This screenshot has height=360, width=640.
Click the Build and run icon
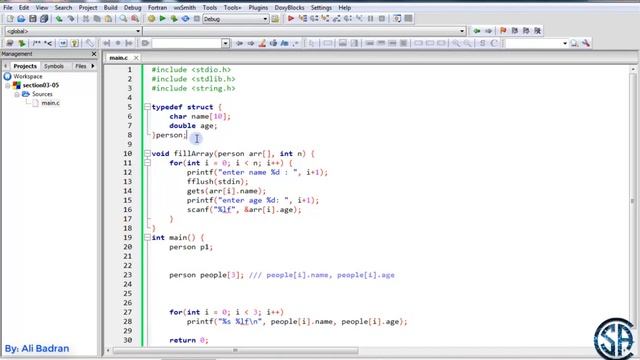click(x=174, y=19)
